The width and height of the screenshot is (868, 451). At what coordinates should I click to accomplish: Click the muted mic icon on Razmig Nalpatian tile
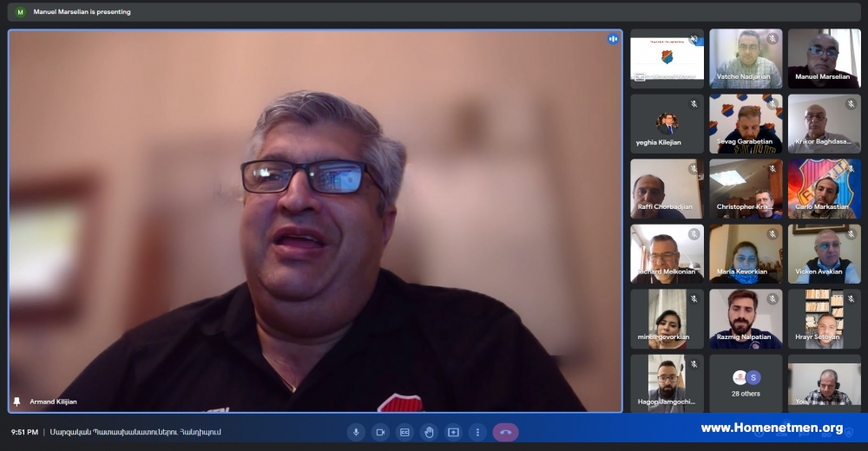click(x=773, y=299)
